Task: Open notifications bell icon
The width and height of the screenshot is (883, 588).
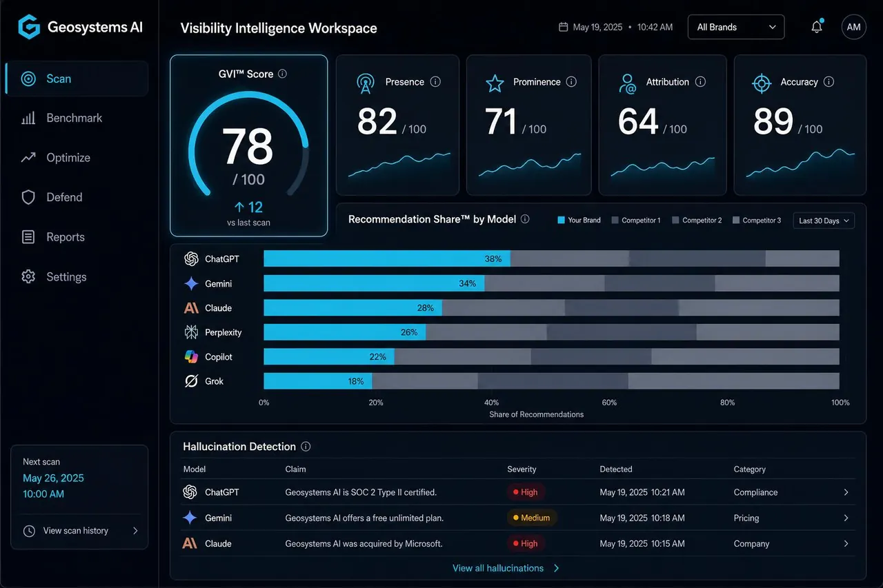Action: coord(817,27)
